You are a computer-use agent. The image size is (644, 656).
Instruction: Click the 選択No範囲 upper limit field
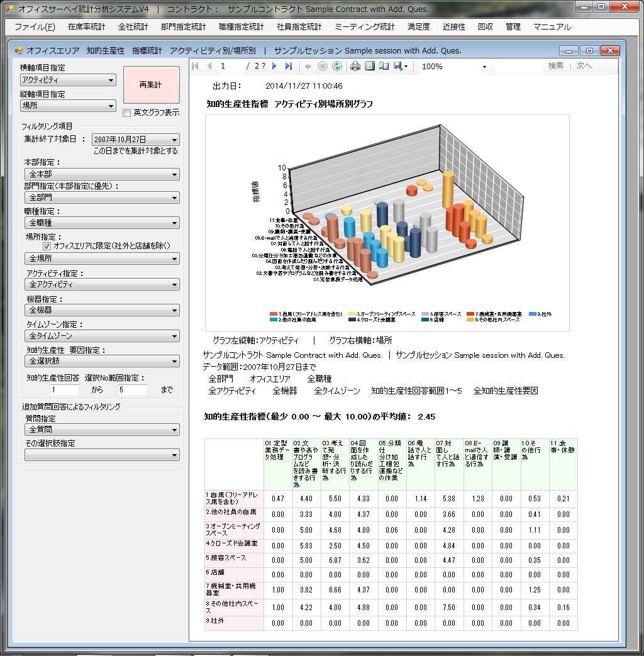(x=133, y=390)
